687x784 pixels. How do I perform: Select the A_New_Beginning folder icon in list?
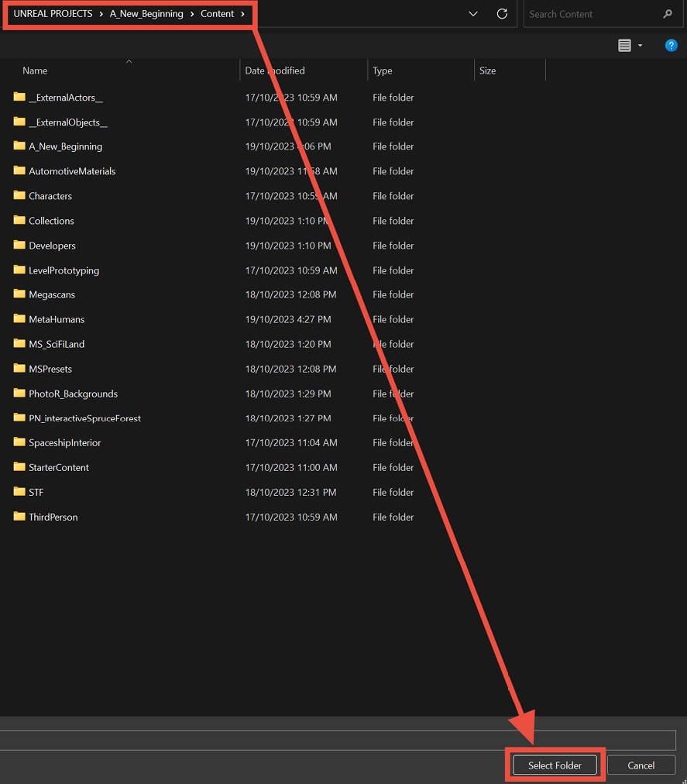19,146
